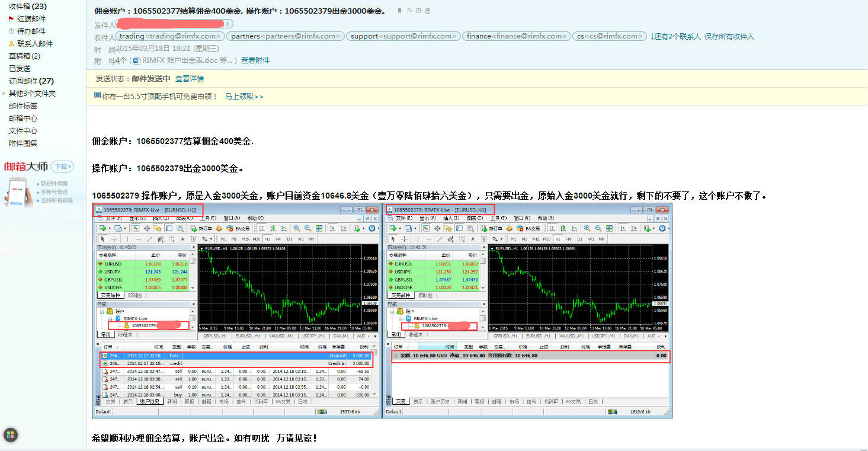Screen dimensions: 868x451
Task: Click the Word document icon in attachments row
Action: pos(136,60)
